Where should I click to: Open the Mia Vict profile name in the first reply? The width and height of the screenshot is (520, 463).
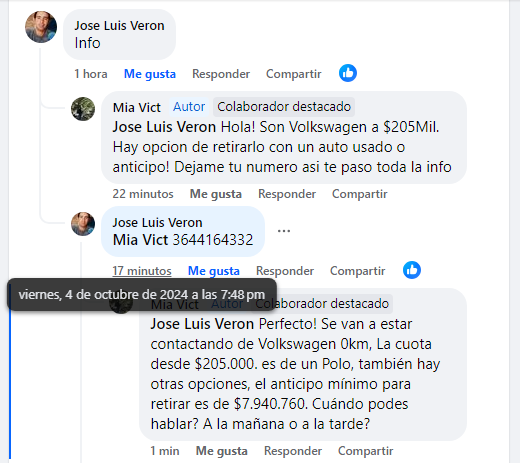[137, 108]
